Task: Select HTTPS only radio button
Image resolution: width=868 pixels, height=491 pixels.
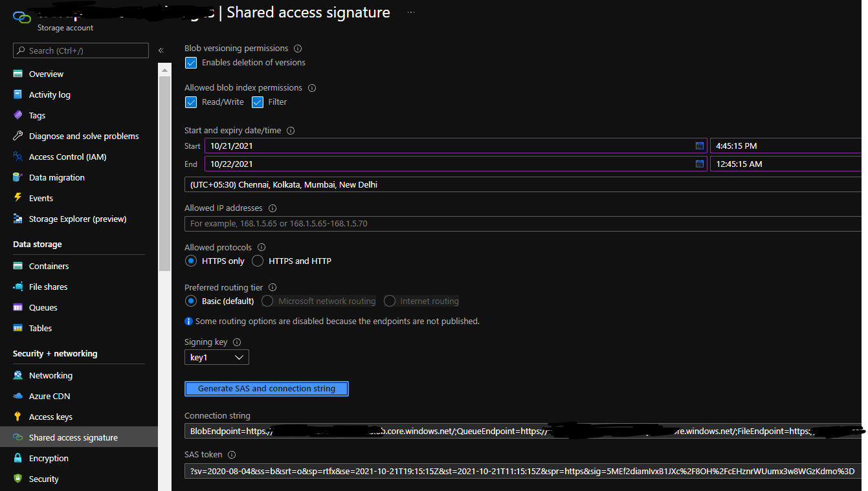Action: click(x=191, y=261)
